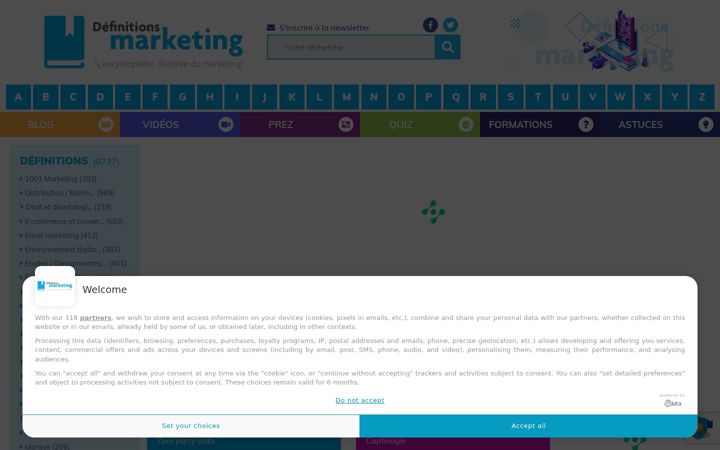Select letter E in alphabet index
This screenshot has width=720, height=450.
[x=128, y=97]
